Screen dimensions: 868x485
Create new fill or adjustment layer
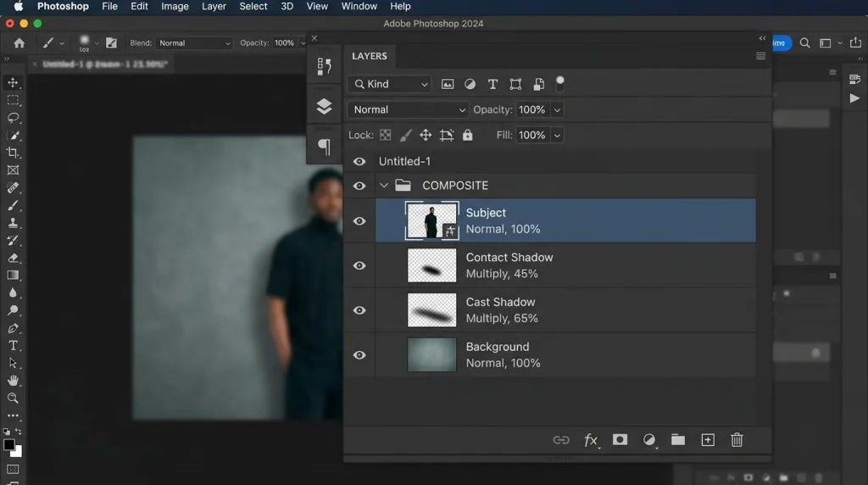pos(649,440)
